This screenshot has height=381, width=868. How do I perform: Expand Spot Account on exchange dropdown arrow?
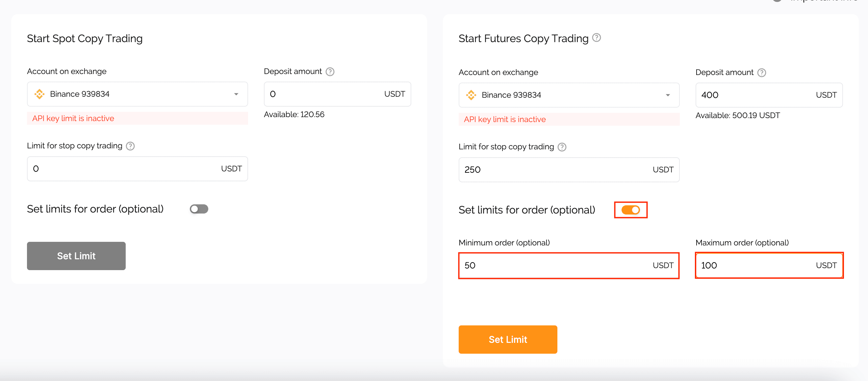236,94
